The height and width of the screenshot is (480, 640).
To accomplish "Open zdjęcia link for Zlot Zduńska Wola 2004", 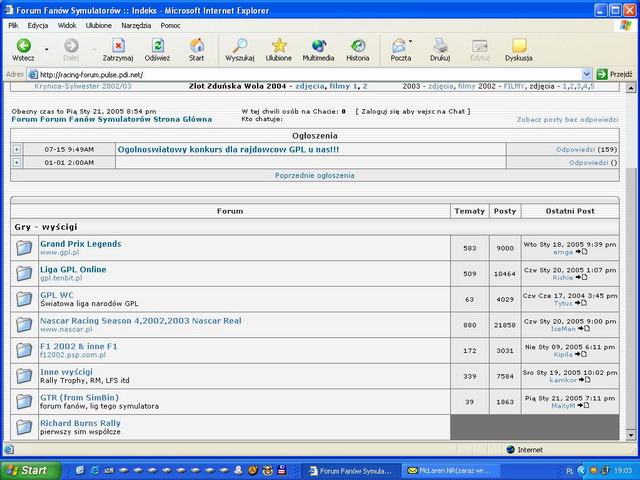I will click(x=310, y=86).
